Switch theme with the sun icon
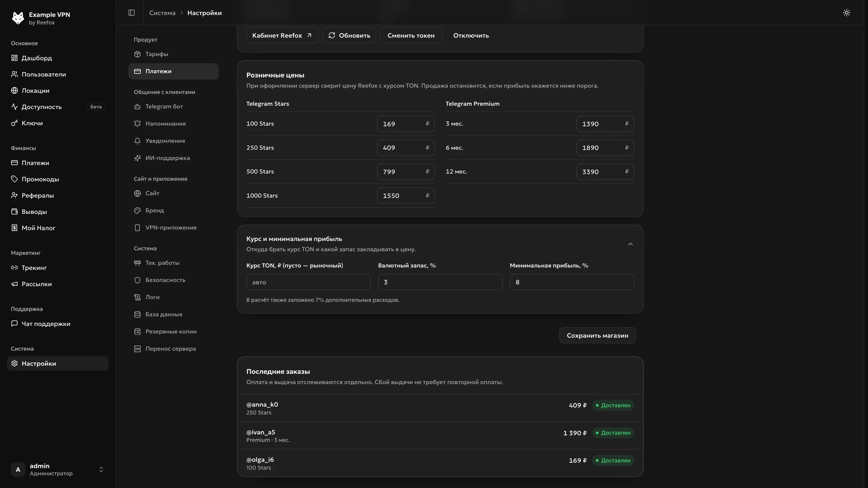 click(846, 13)
